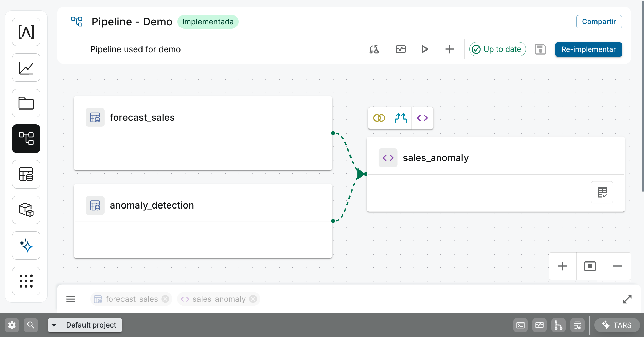Open the AI sparkles panel in the sidebar
Screen dimensions: 644x337
tap(26, 245)
